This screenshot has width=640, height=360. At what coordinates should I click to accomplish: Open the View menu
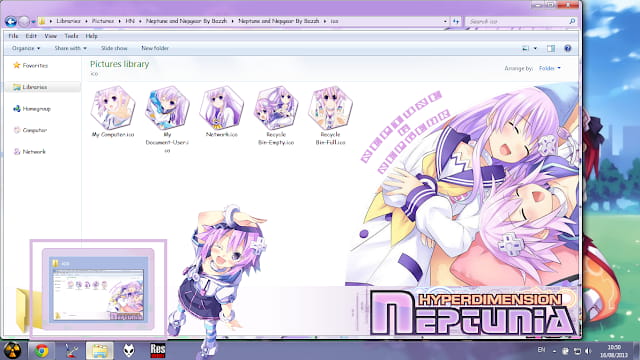tap(51, 36)
